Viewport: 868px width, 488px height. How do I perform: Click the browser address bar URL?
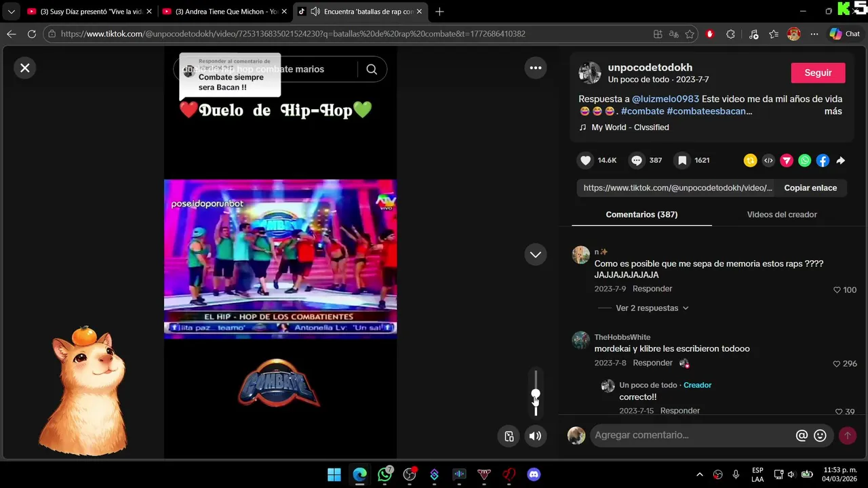(293, 34)
